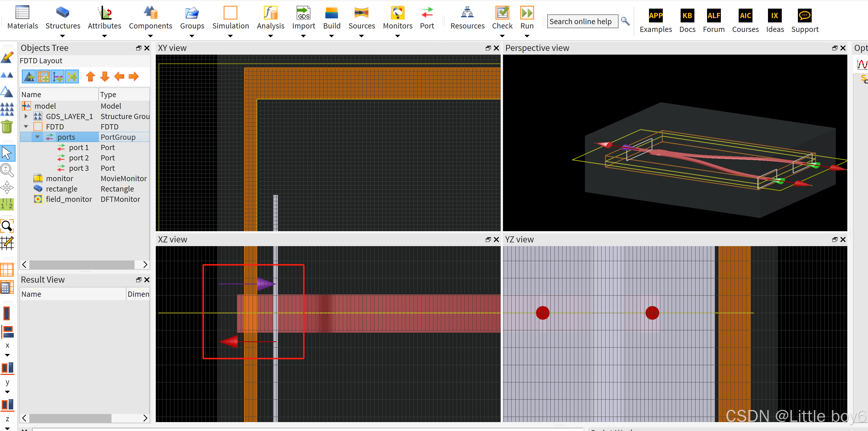Click the online help search magnifier
Viewport: 868px width, 431px height.
tap(625, 21)
